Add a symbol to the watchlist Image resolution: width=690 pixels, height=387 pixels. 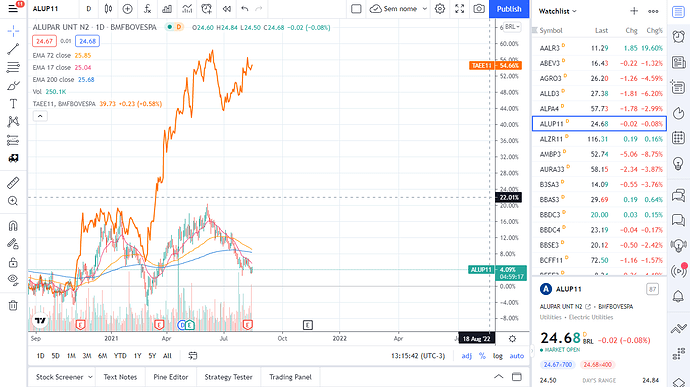click(x=634, y=11)
